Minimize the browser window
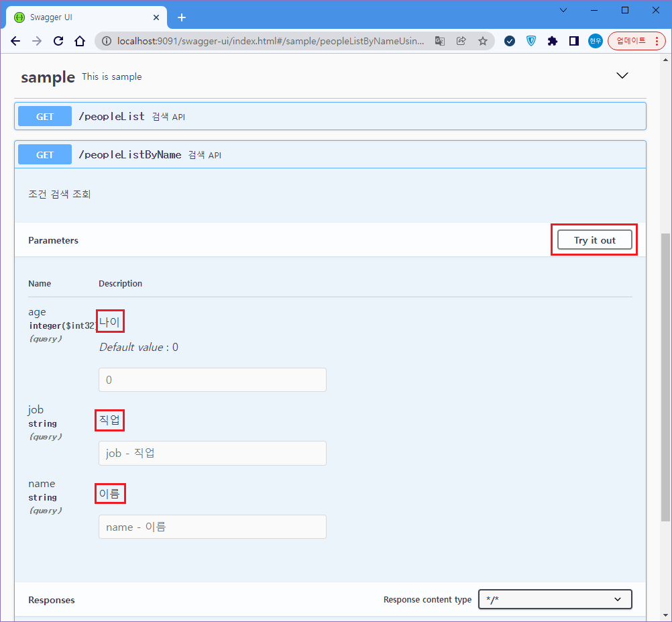This screenshot has height=622, width=672. coord(594,10)
